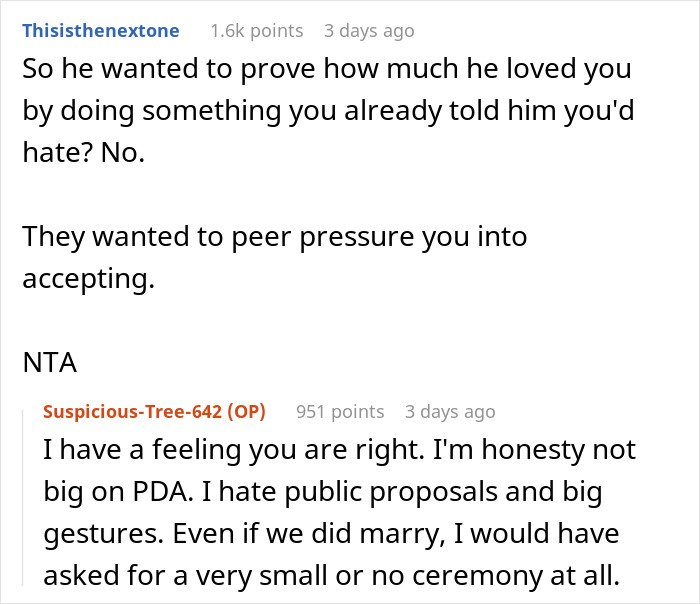
Task: Click the word 'accepting.' in the top comment
Action: [88, 279]
